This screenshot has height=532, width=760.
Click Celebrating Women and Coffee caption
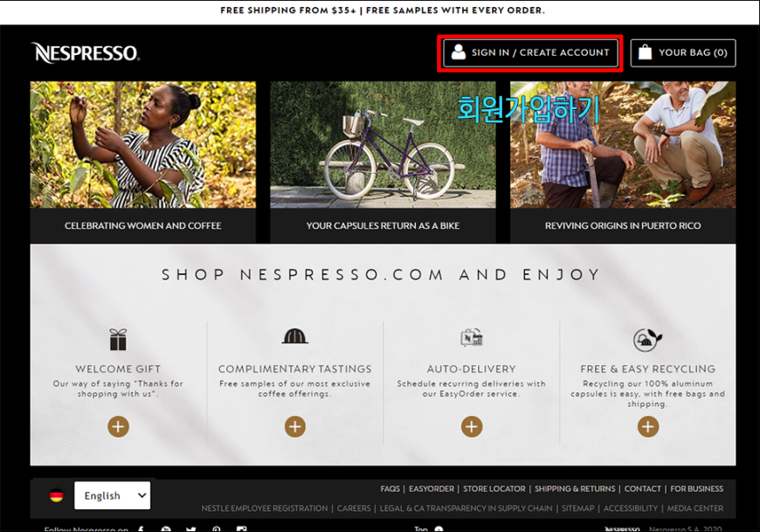point(143,225)
